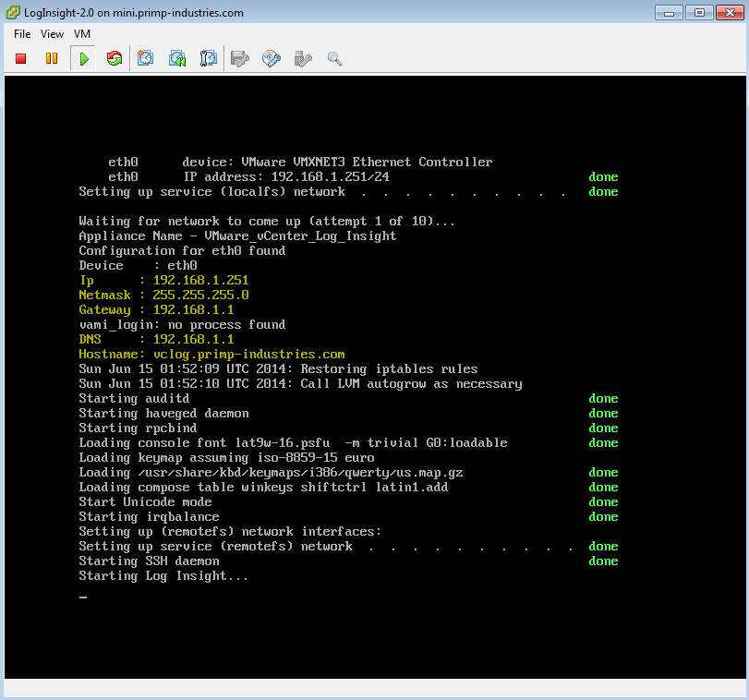Image resolution: width=749 pixels, height=700 pixels.
Task: Click the 'Restoring iptables rules' log line
Action: tap(278, 369)
